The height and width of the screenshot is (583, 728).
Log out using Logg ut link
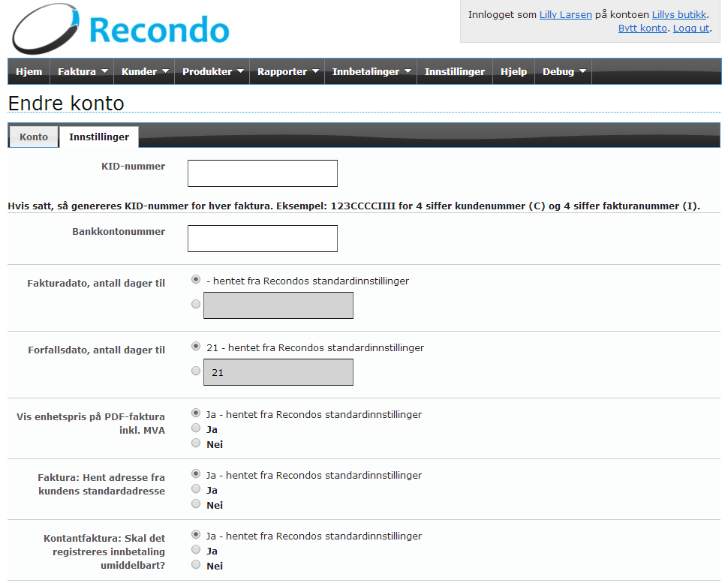[x=690, y=28]
